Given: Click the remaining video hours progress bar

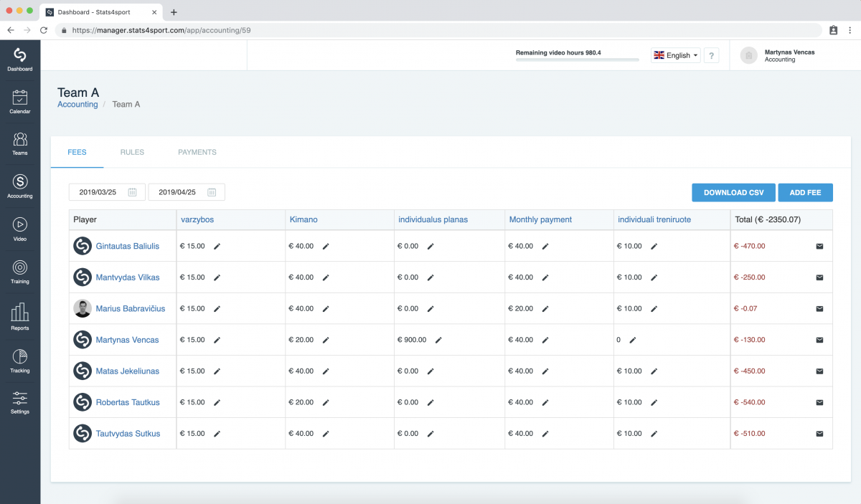Looking at the screenshot, I should [x=578, y=60].
